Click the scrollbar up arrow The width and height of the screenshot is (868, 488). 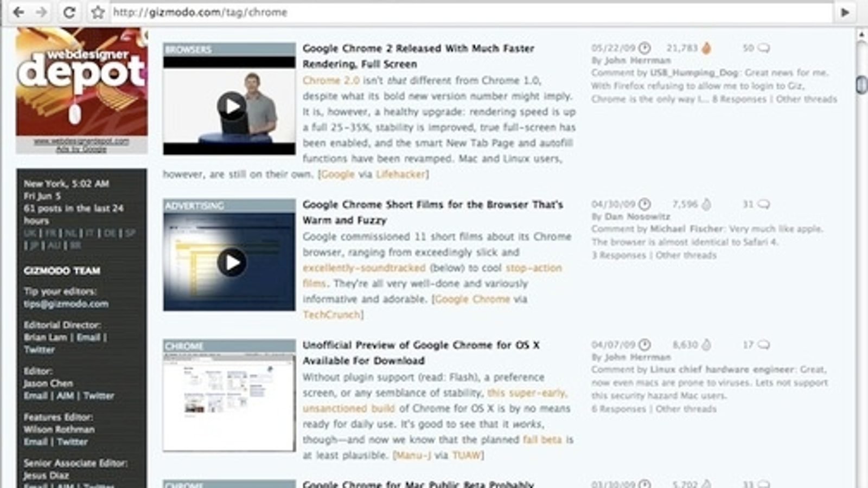click(x=861, y=34)
